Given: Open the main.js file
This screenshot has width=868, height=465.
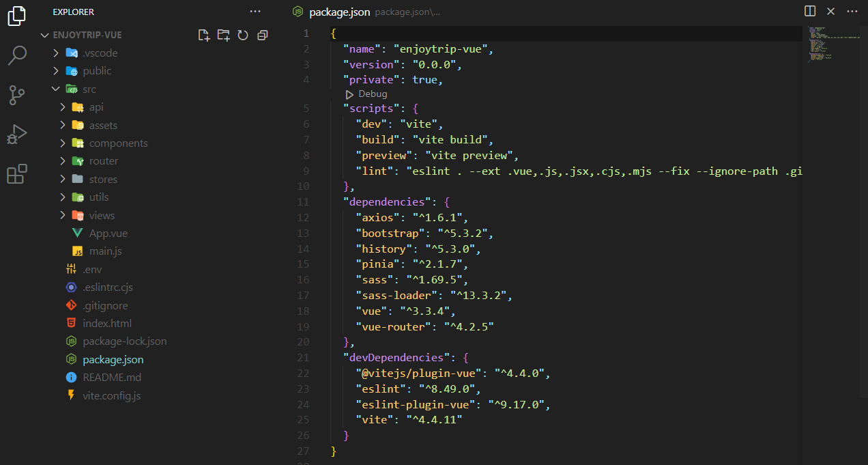Looking at the screenshot, I should [x=106, y=251].
